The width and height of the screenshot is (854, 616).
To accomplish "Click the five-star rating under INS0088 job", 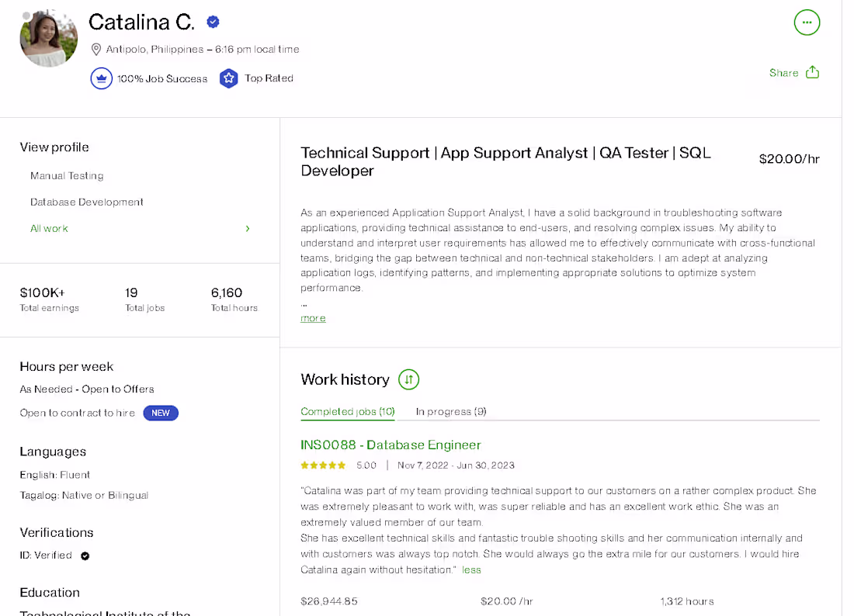I will 323,465.
